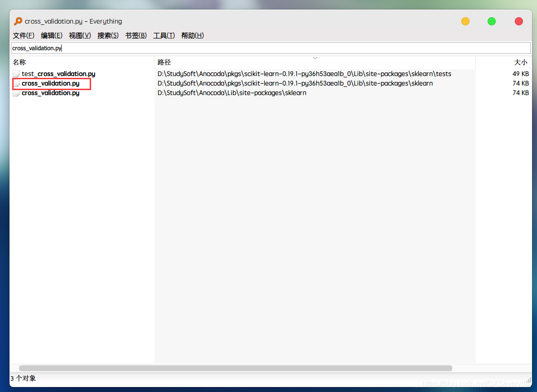The height and width of the screenshot is (392, 537).
Task: Open the 工具(T) menu
Action: click(x=164, y=36)
